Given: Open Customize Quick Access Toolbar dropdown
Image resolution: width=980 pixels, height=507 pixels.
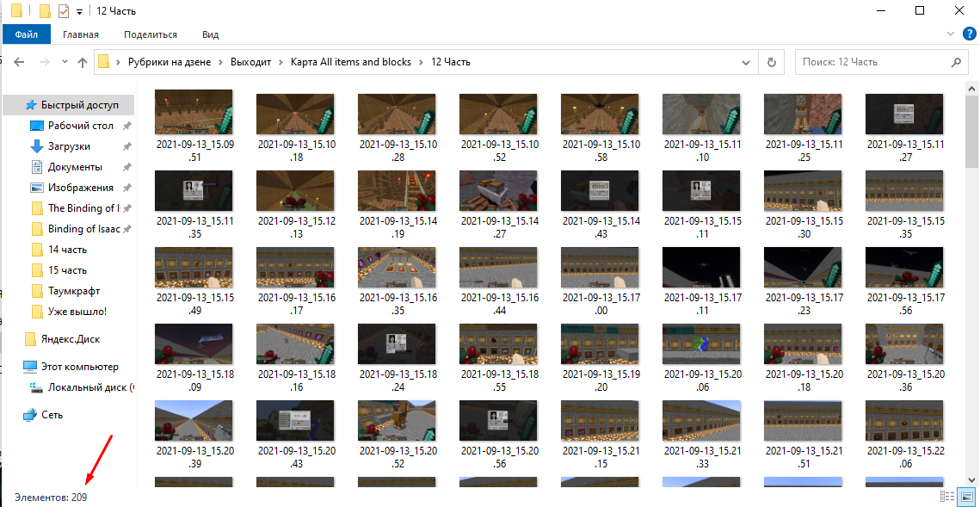Looking at the screenshot, I should pos(79,11).
